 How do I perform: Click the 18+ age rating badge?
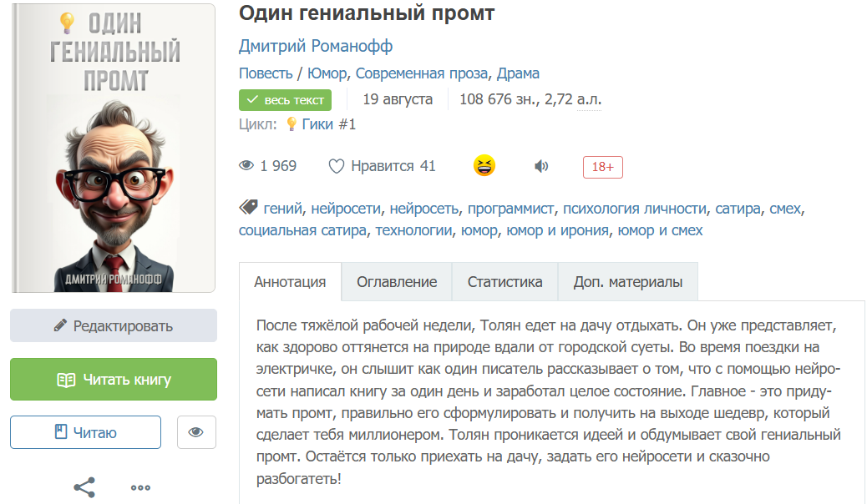pos(602,167)
